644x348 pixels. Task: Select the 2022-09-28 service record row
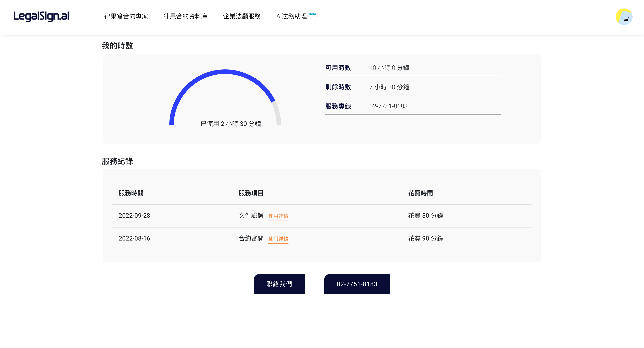134,216
